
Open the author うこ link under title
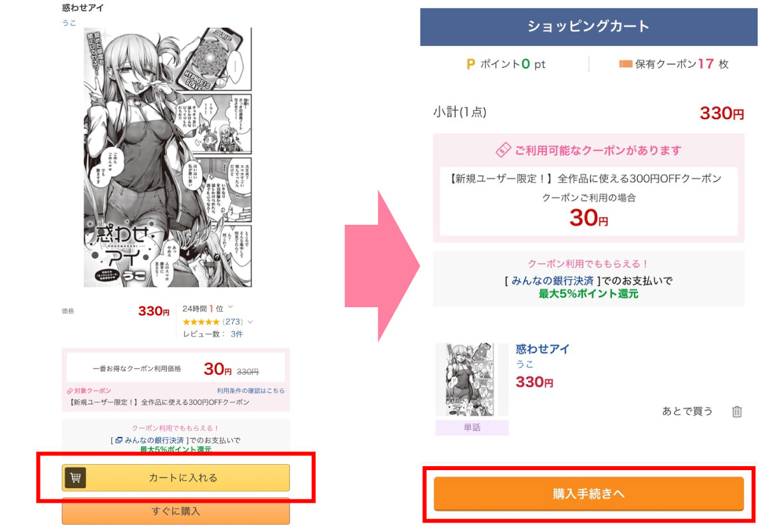point(69,23)
